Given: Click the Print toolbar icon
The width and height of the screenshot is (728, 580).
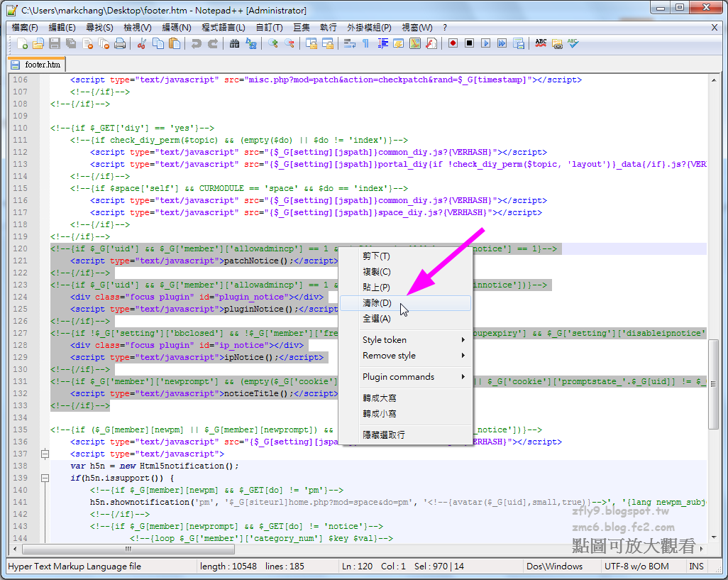Looking at the screenshot, I should tap(120, 43).
